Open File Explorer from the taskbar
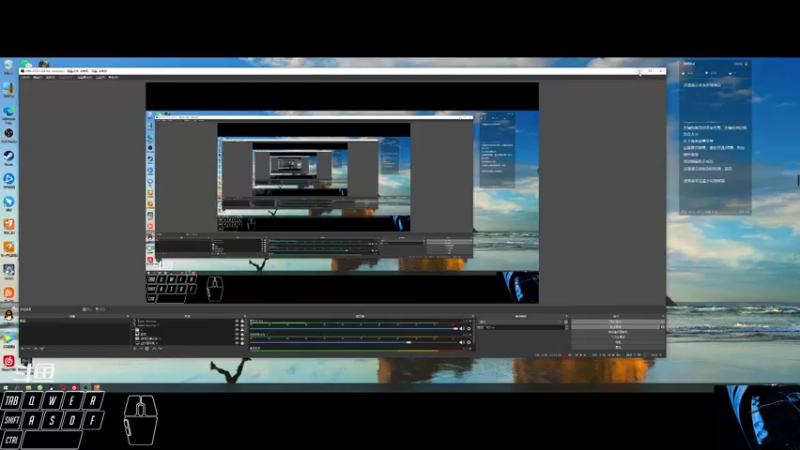Image resolution: width=800 pixels, height=450 pixels. coord(28,388)
